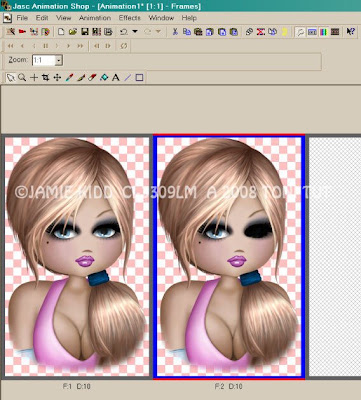
Task: Open the Edit menu
Action: click(42, 18)
